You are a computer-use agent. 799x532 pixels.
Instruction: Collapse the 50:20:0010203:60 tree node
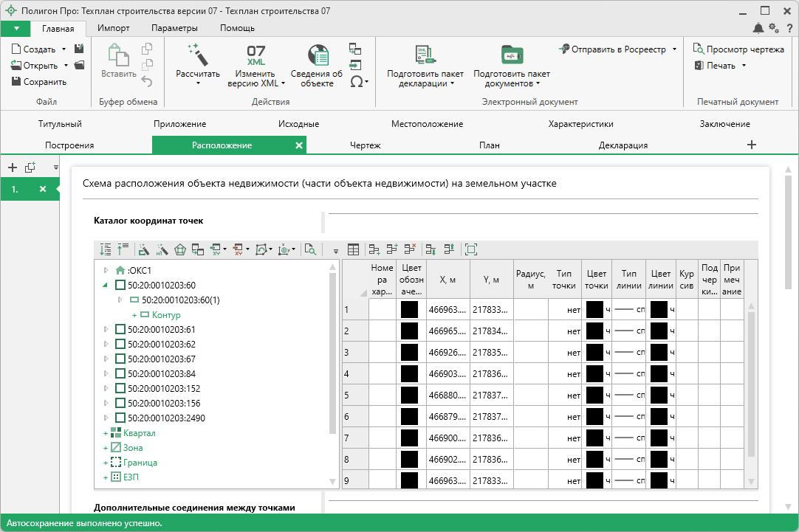(106, 285)
